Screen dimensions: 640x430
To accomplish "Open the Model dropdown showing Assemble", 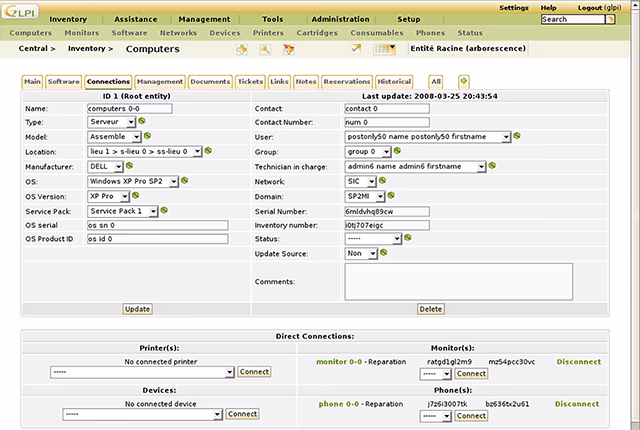I will point(114,137).
